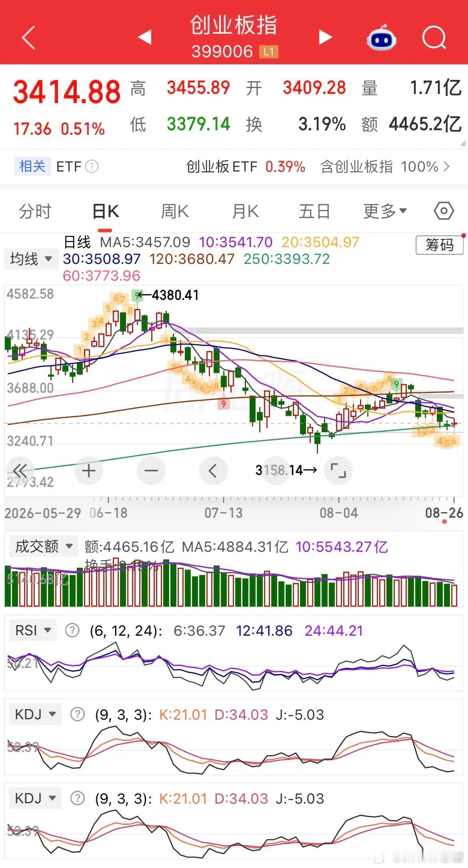Viewport: 468px width, 868px height.
Task: Open the RSI indicator dropdown
Action: [33, 631]
